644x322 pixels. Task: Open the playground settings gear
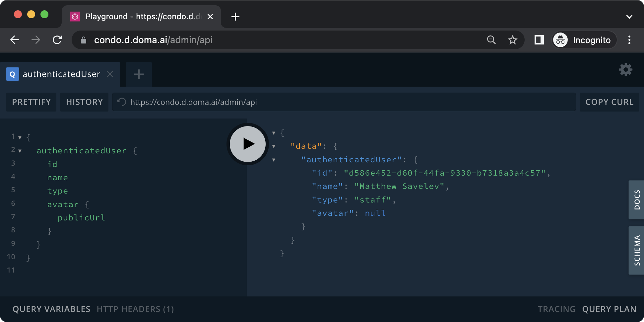(x=625, y=70)
